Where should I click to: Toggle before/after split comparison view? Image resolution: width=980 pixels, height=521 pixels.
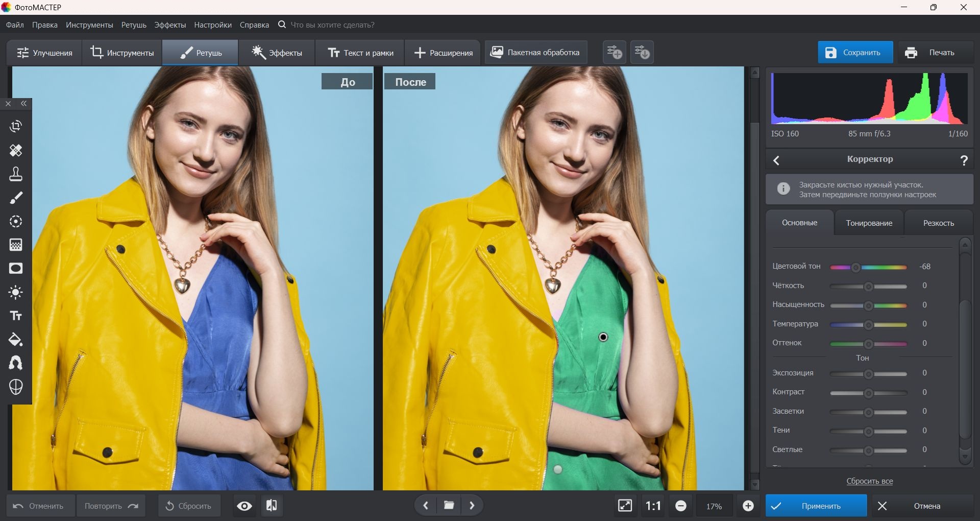click(272, 506)
